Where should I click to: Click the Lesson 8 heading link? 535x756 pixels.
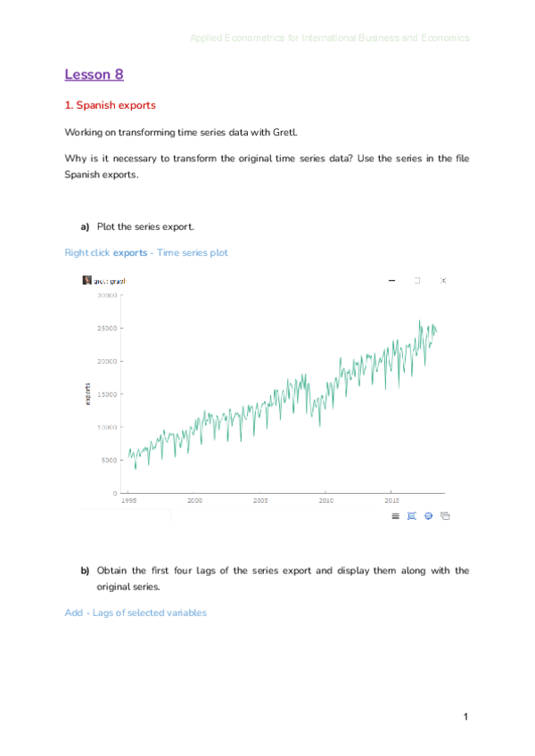[x=94, y=74]
